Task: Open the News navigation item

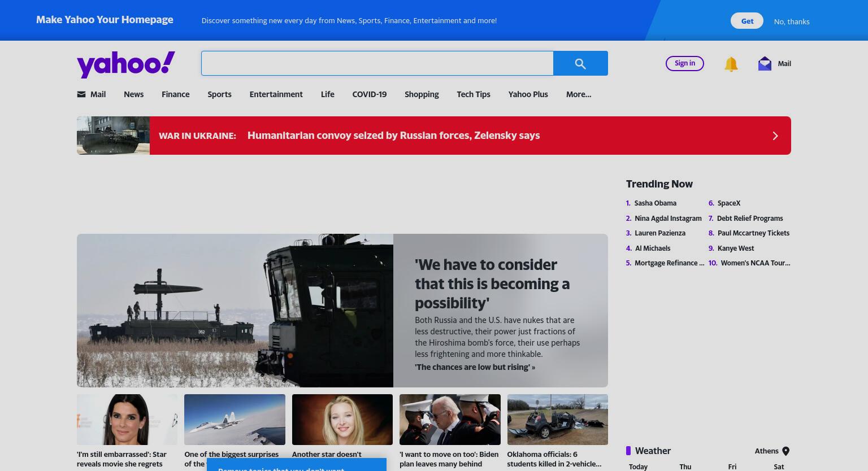Action: click(x=133, y=94)
